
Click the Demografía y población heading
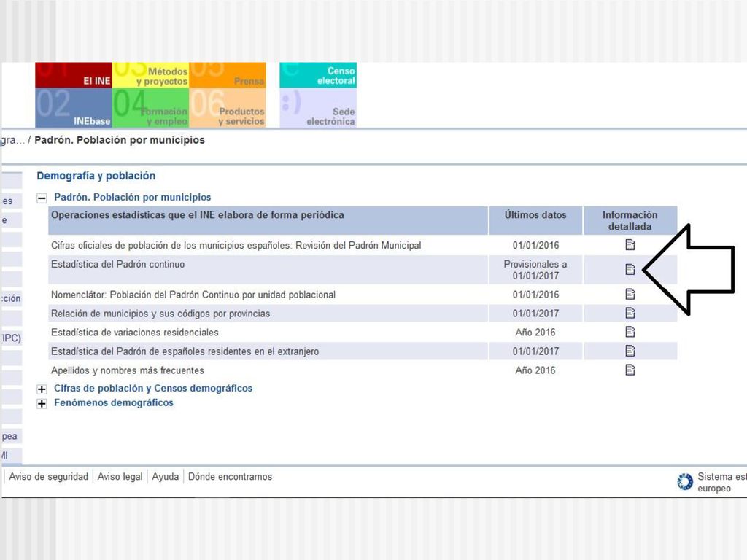96,176
